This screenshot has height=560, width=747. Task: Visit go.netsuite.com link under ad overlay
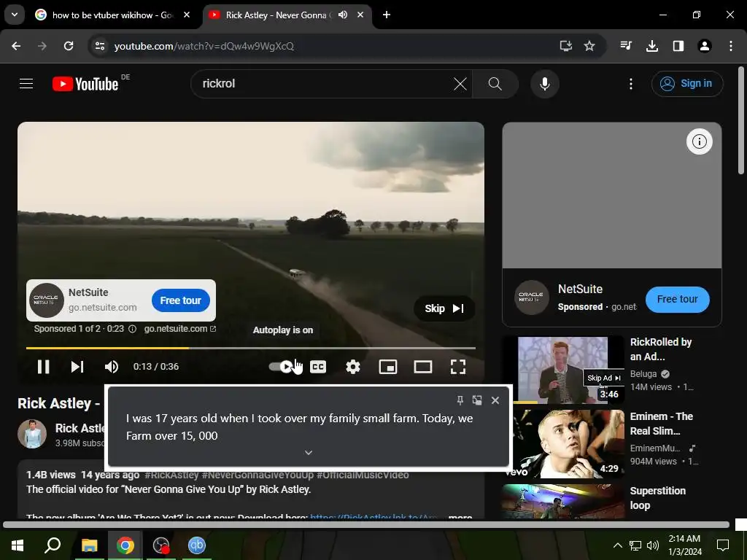coord(179,329)
